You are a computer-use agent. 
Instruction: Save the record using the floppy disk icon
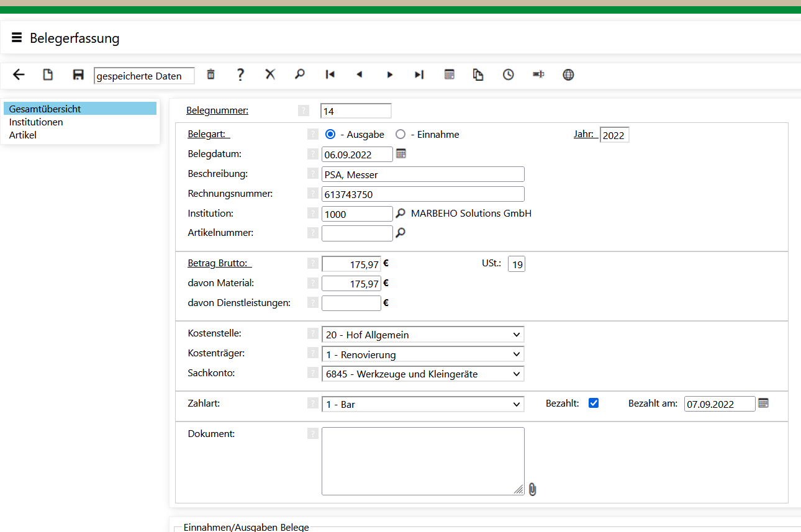[78, 75]
